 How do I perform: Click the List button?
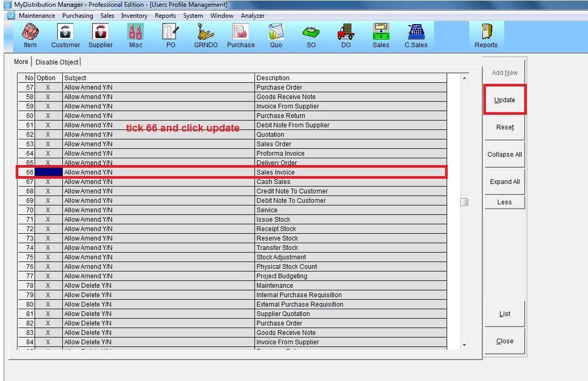pyautogui.click(x=505, y=314)
